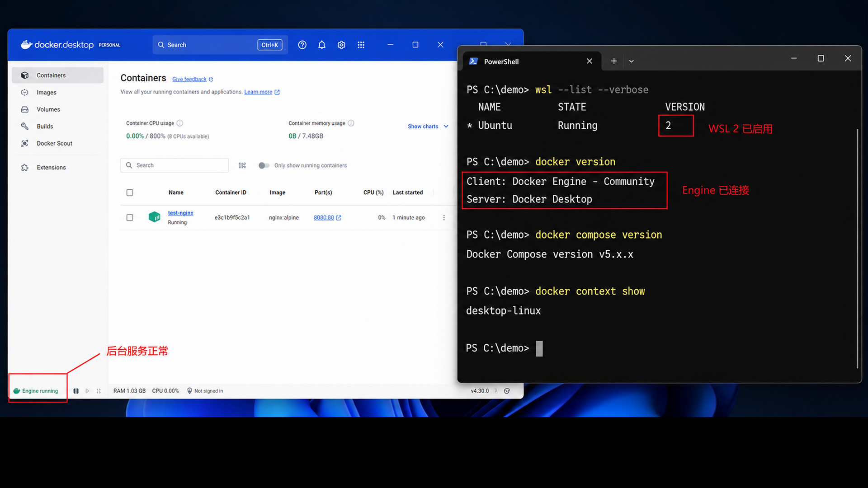Toggle Only show running containers
The height and width of the screenshot is (488, 868).
pyautogui.click(x=264, y=165)
